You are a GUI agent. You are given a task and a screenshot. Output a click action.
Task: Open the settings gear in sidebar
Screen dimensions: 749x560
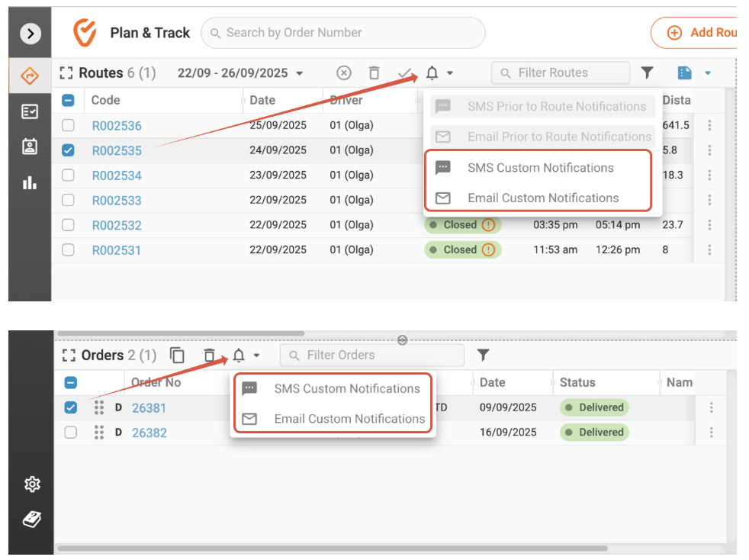click(32, 484)
